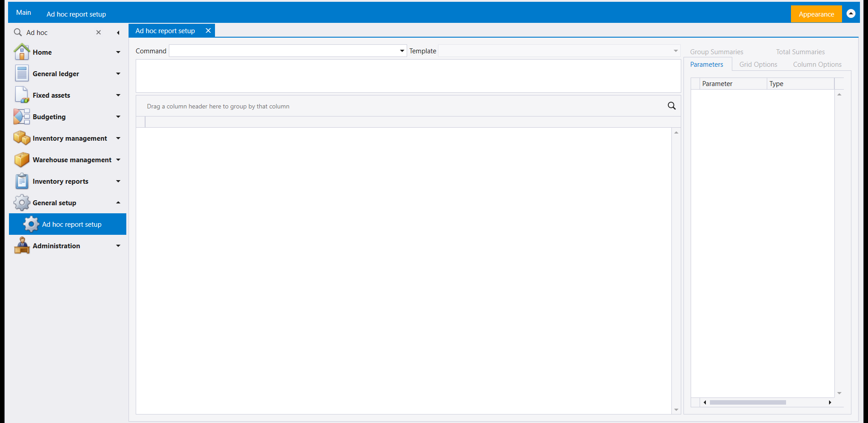Image resolution: width=868 pixels, height=423 pixels.
Task: Expand the Administration group
Action: 118,246
